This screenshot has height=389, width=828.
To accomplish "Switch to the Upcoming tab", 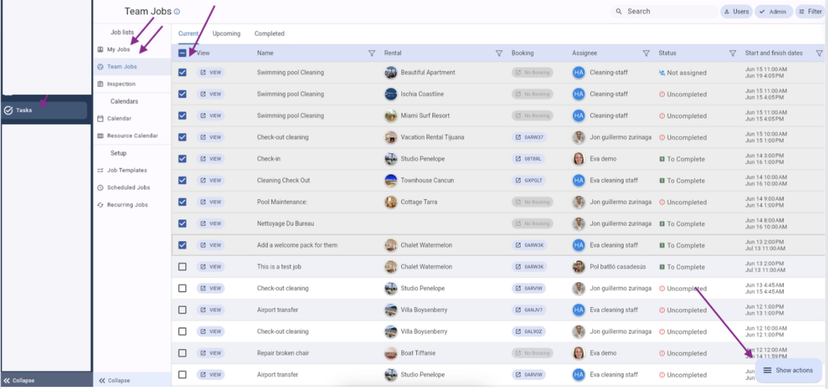I will 226,33.
